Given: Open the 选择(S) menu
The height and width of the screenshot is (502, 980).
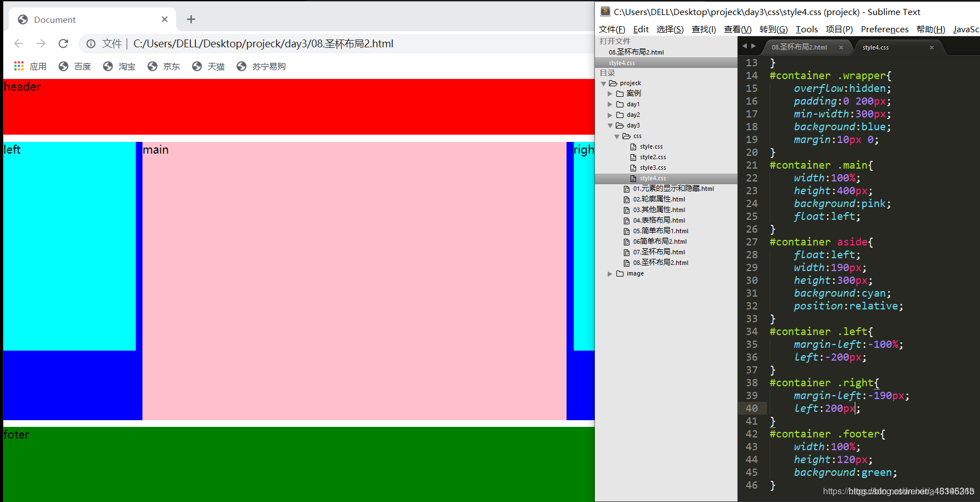Looking at the screenshot, I should pos(669,29).
